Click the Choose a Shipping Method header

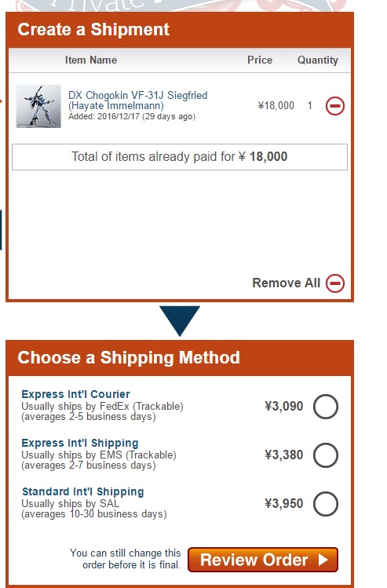coord(180,358)
